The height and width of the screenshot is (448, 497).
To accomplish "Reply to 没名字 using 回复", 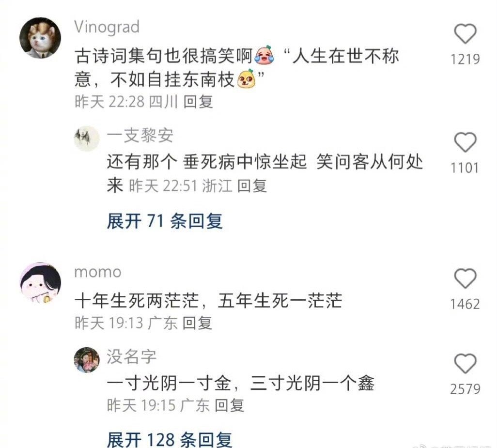I will pos(230,405).
